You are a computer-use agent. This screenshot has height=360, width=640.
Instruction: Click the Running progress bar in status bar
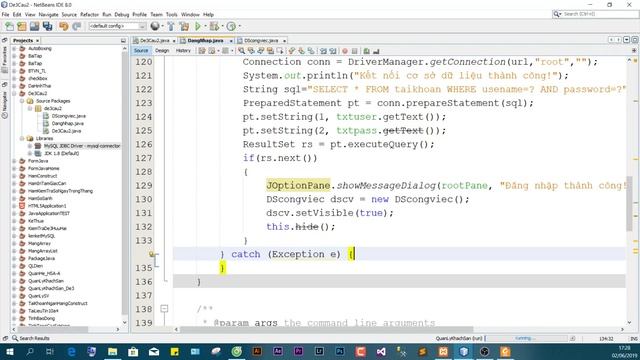click(x=526, y=338)
